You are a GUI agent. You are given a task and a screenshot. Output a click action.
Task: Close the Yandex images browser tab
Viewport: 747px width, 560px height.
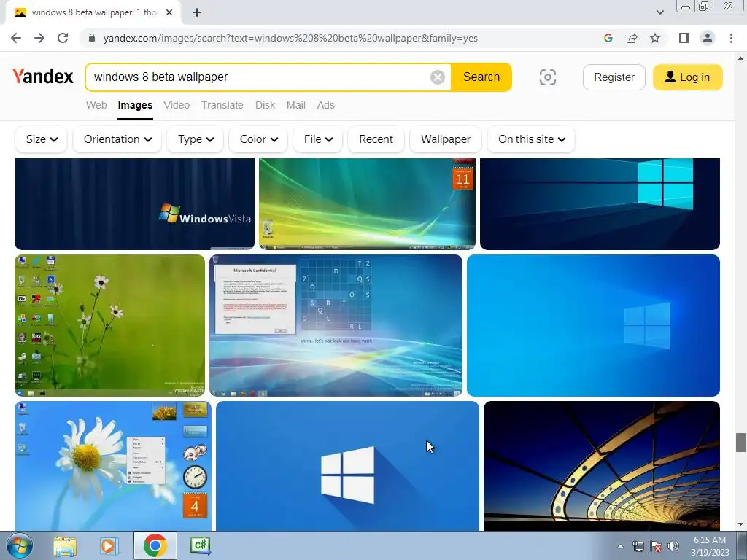(169, 12)
